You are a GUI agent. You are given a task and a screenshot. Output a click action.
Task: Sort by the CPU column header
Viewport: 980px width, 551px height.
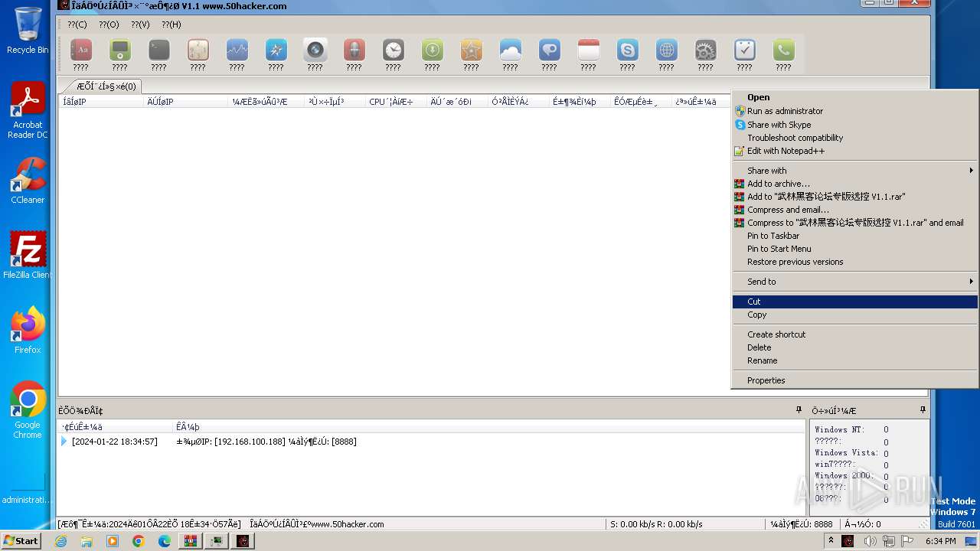click(x=395, y=102)
